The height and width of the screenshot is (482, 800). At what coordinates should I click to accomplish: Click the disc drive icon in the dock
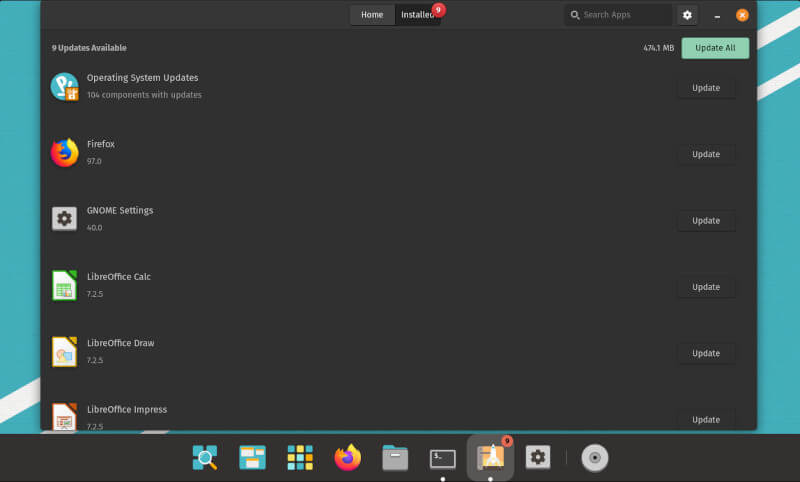point(594,458)
